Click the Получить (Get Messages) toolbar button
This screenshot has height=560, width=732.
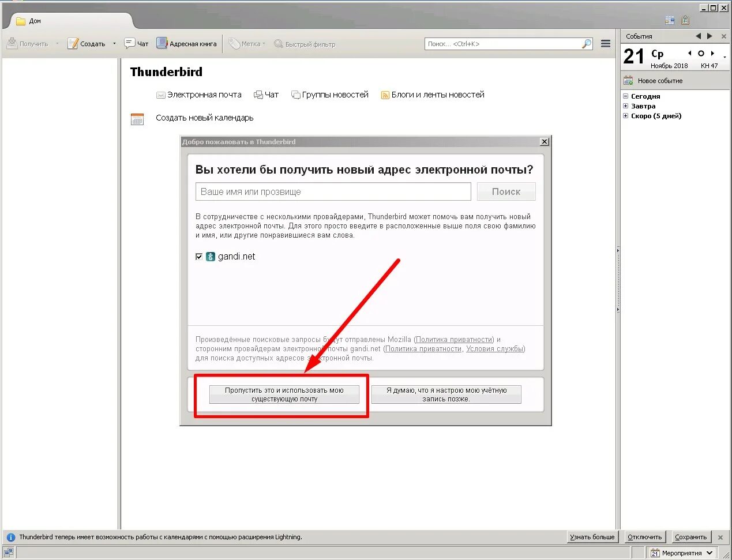(28, 44)
